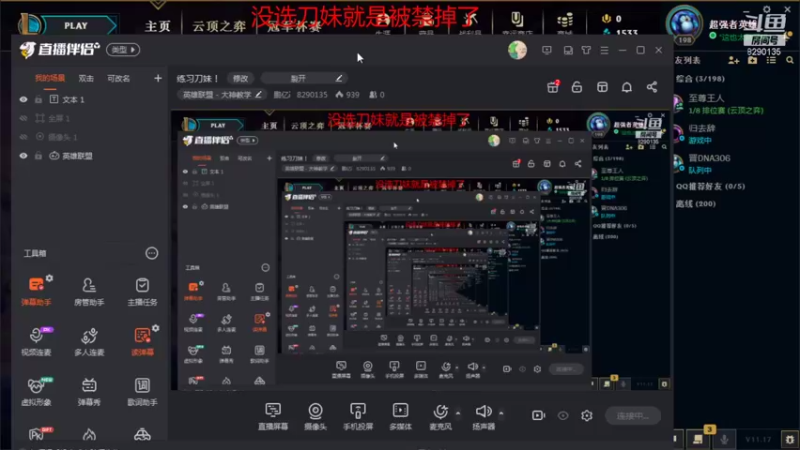Click the share icon above preview

click(652, 87)
